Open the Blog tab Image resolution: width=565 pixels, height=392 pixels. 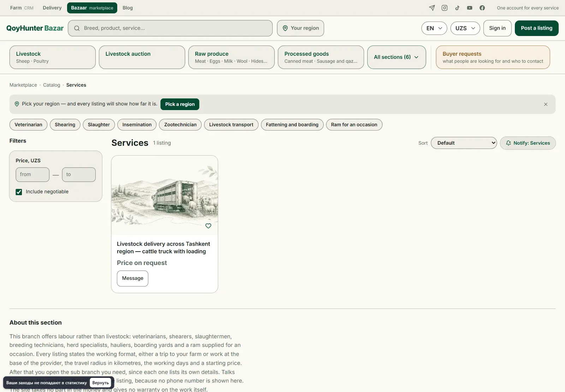click(128, 8)
